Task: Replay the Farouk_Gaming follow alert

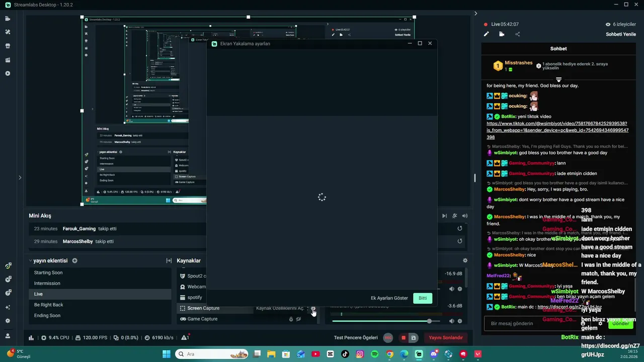Action: coord(460,228)
